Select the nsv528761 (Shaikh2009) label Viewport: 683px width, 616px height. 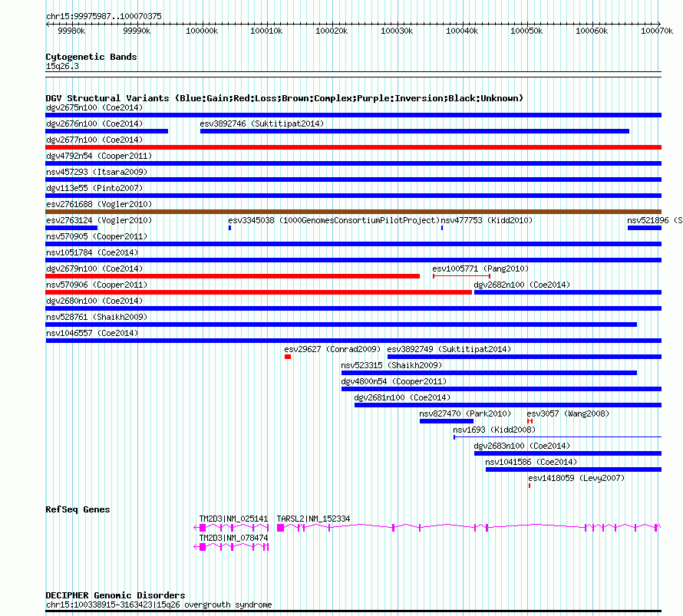[x=97, y=317]
